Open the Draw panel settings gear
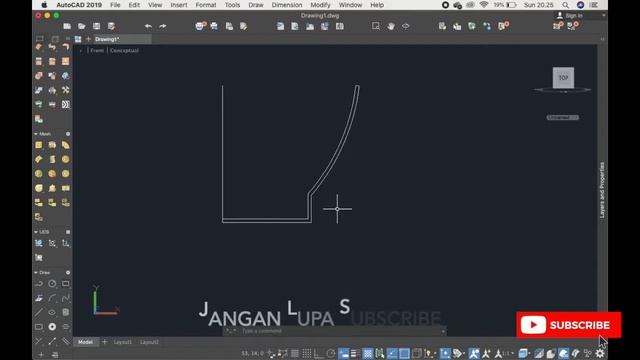 (x=68, y=272)
